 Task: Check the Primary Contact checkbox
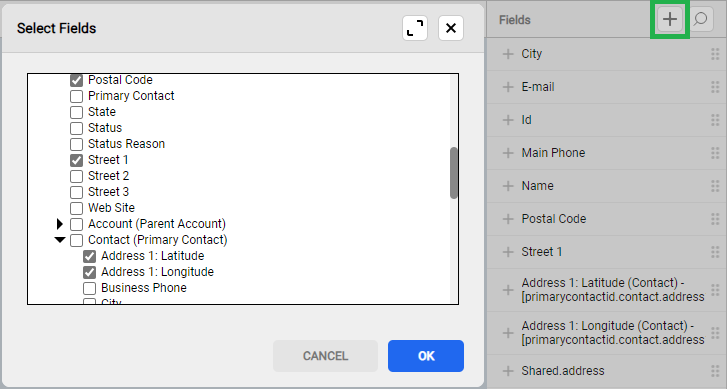[x=77, y=96]
